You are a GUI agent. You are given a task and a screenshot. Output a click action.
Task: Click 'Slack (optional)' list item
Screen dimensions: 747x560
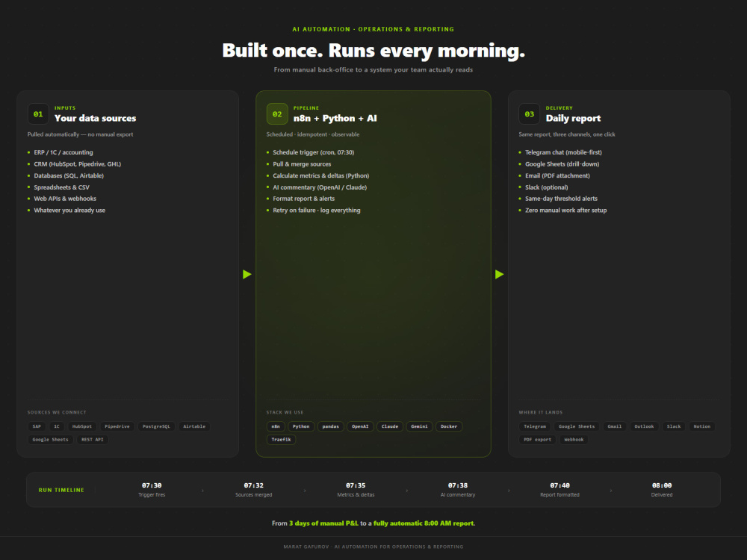[x=547, y=187]
